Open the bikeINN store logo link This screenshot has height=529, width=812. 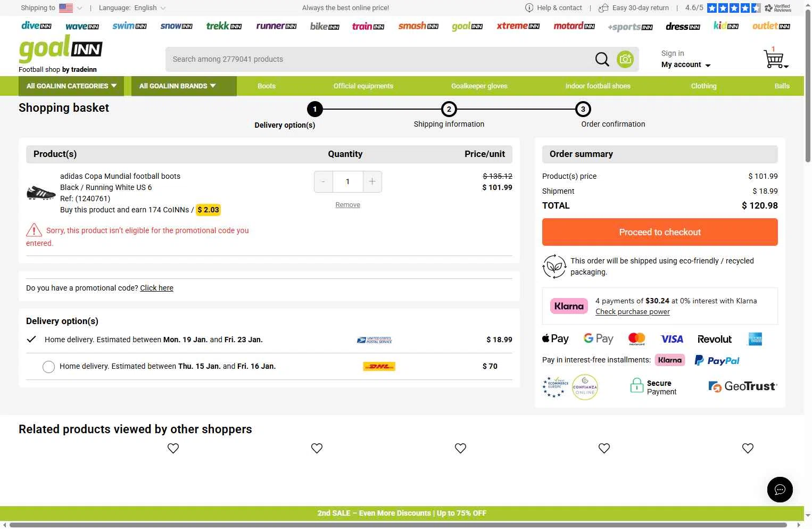(325, 26)
